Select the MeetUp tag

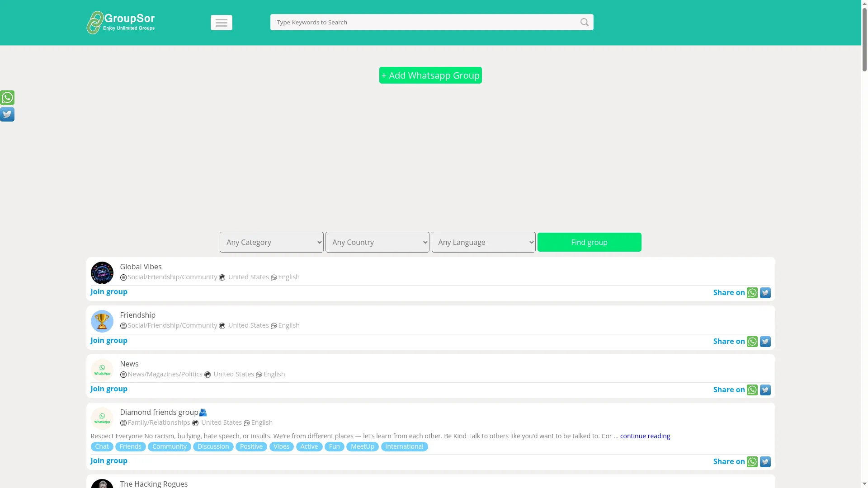tap(363, 446)
